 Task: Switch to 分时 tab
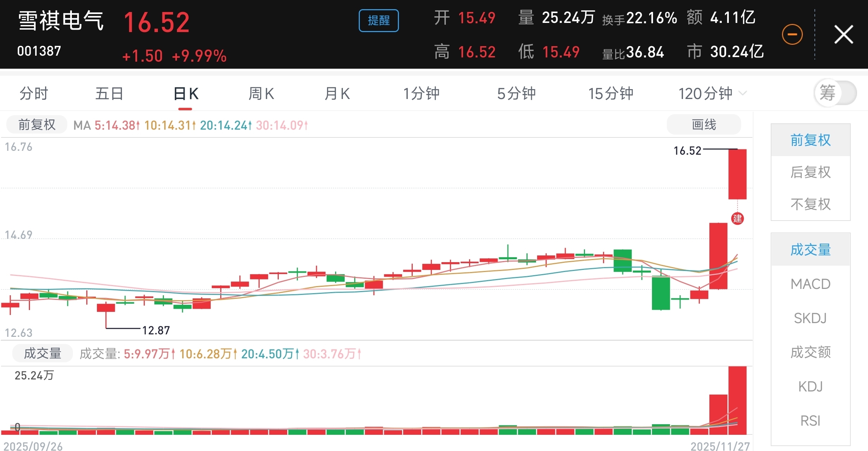point(33,94)
